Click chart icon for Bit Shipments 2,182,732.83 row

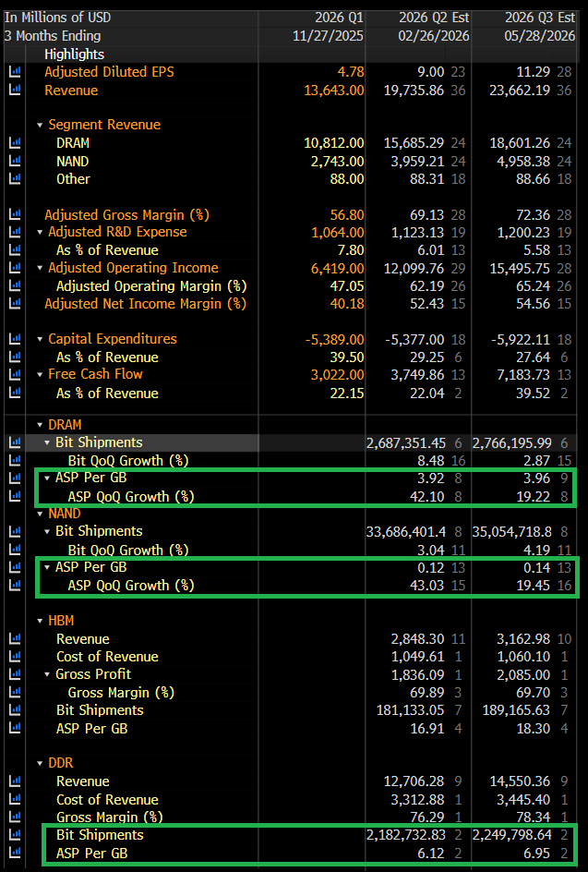click(x=15, y=835)
